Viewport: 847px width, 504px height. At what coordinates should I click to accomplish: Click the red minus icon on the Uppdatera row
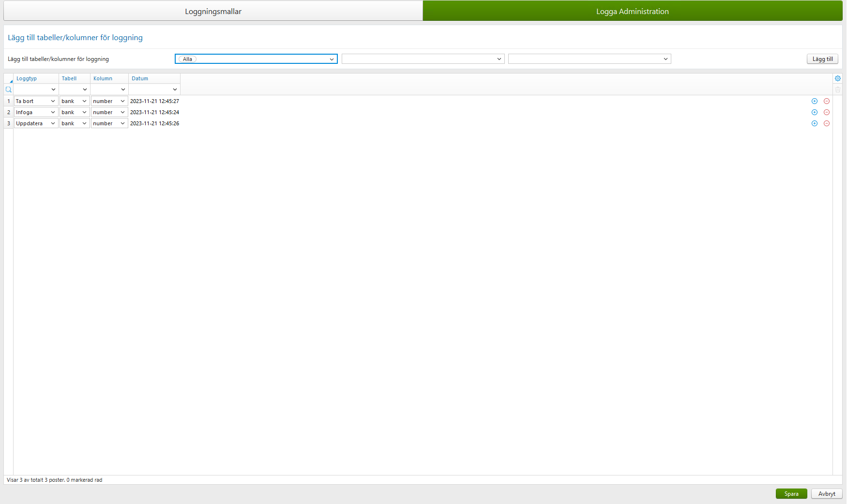827,123
